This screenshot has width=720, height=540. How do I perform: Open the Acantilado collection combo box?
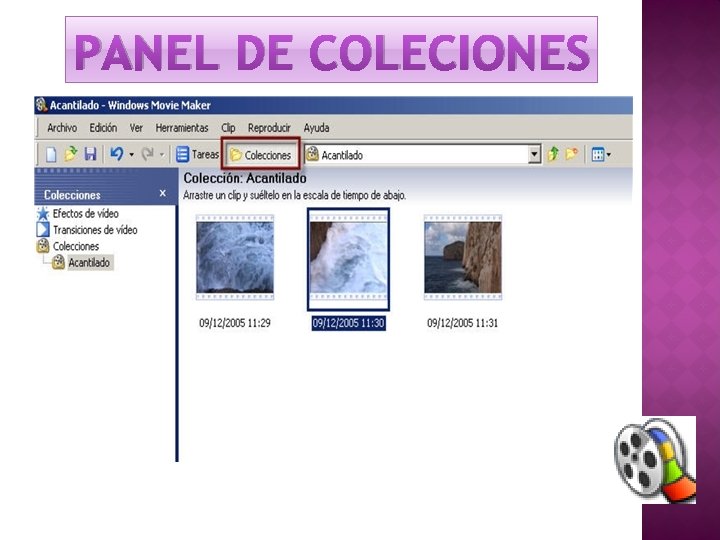click(x=422, y=155)
